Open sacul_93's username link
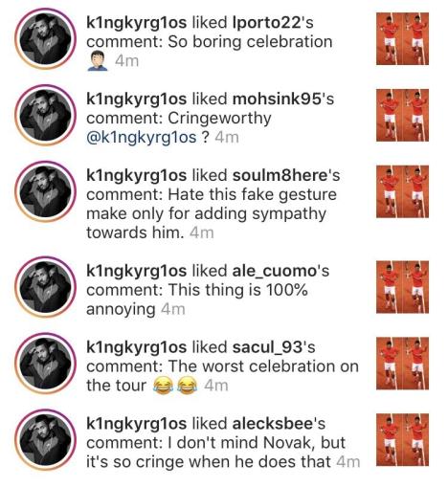 267,347
